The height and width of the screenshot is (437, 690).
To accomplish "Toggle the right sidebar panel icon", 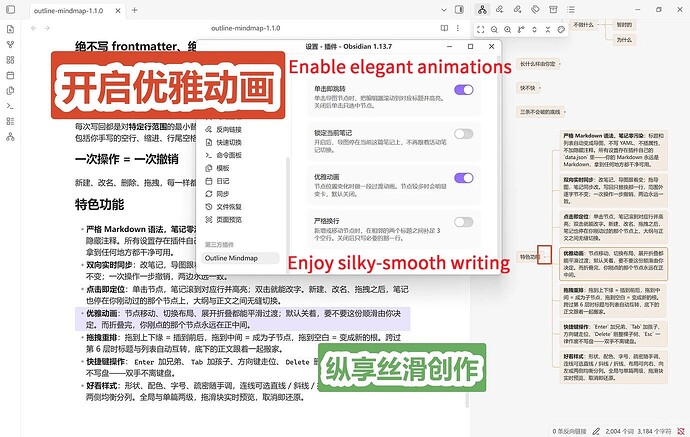I will click(459, 10).
